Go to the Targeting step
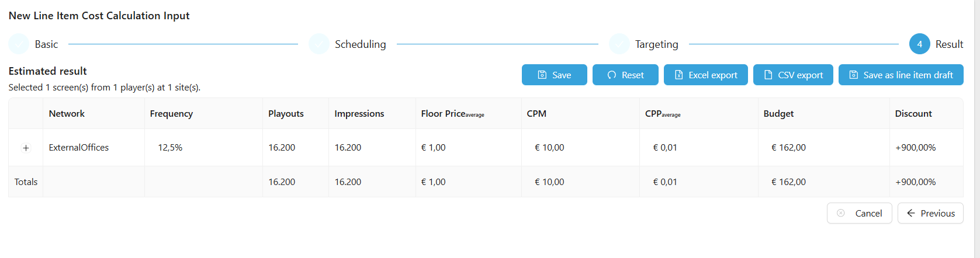980x258 pixels. [656, 44]
